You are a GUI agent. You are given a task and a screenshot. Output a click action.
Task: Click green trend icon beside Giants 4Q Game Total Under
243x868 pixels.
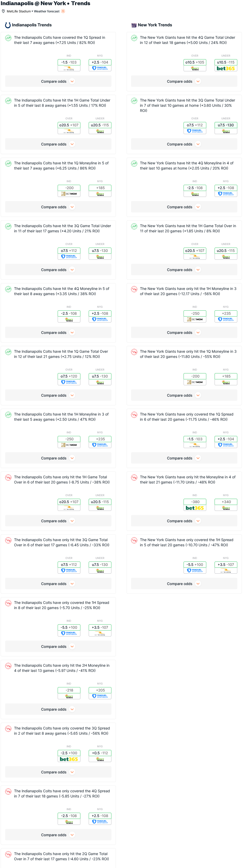[x=134, y=38]
